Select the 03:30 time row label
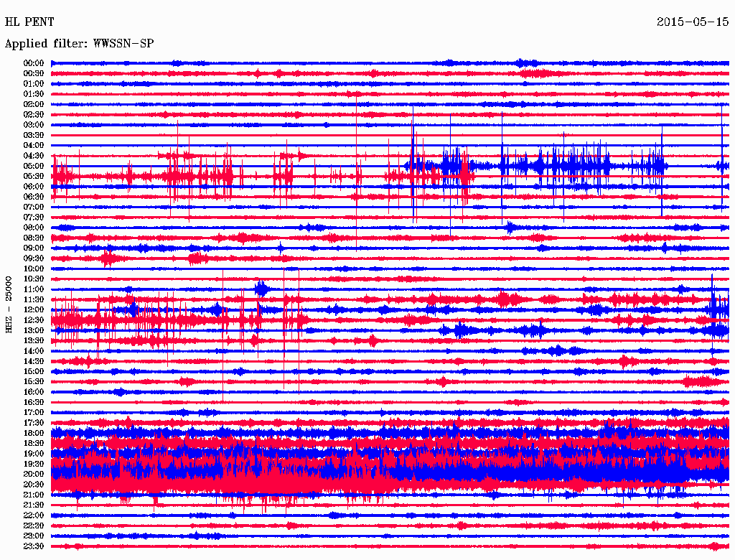The image size is (735, 560). tap(34, 135)
